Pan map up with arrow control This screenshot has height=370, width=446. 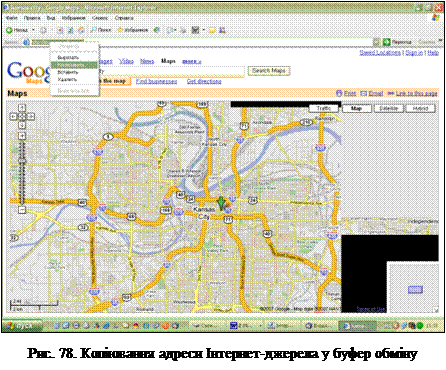tap(22, 108)
